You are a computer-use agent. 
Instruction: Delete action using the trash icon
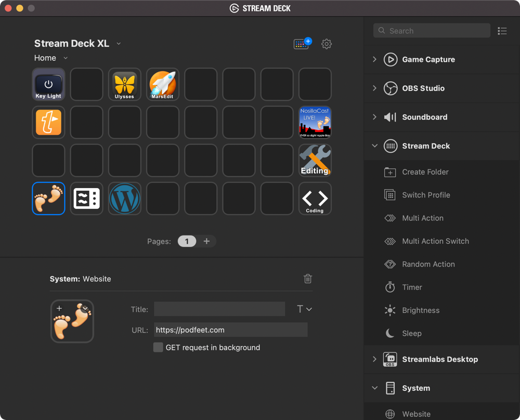(x=308, y=279)
